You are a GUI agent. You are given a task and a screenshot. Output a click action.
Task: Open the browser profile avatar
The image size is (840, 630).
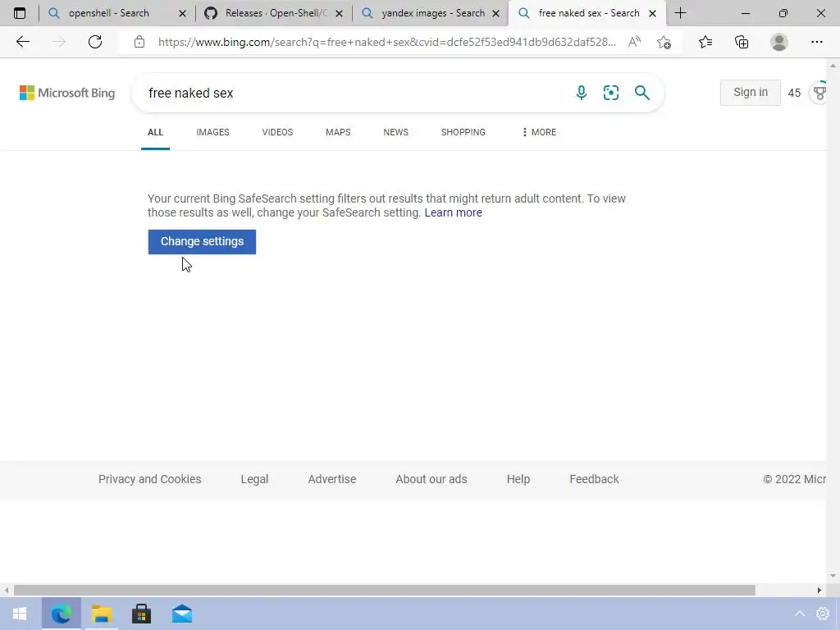779,42
